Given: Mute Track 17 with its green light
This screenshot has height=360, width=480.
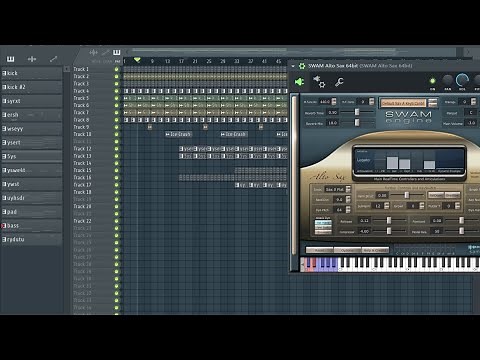Looking at the screenshot, I should pos(116,185).
